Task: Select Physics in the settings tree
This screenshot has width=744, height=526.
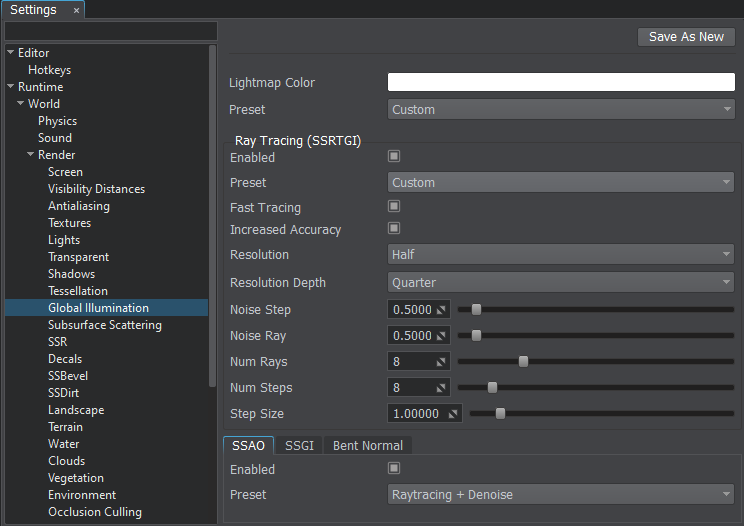Action: [x=57, y=121]
